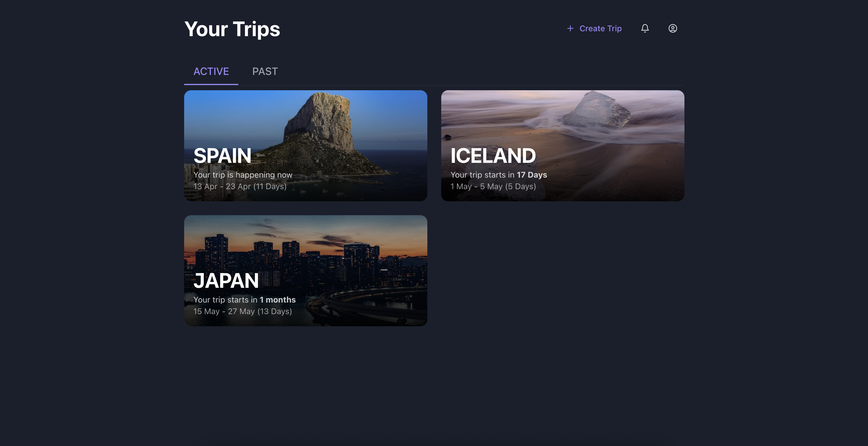Click the ICELAND trip title
868x446 pixels.
pyautogui.click(x=493, y=156)
